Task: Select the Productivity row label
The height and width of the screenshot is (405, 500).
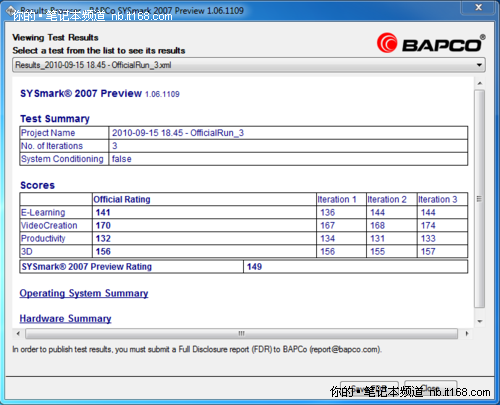Action: click(x=43, y=238)
